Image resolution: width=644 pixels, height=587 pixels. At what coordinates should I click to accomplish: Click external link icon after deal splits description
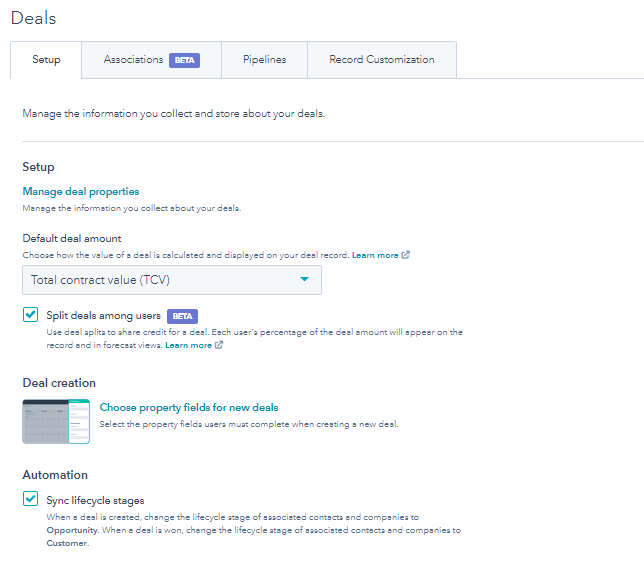pyautogui.click(x=219, y=345)
